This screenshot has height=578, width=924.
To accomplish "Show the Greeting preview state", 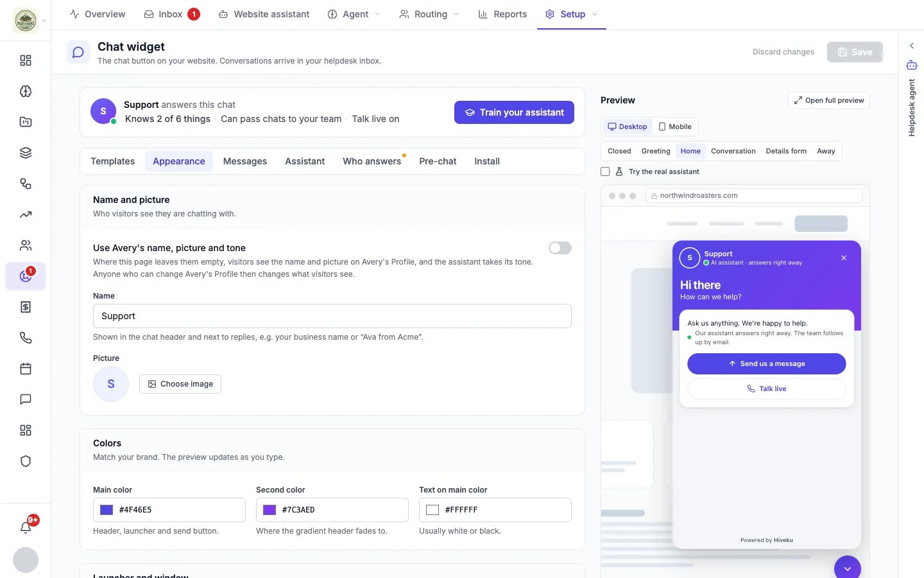I will click(x=656, y=151).
